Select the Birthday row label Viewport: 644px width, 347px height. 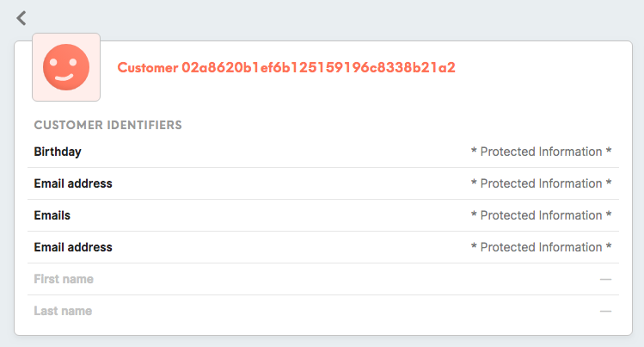(58, 152)
